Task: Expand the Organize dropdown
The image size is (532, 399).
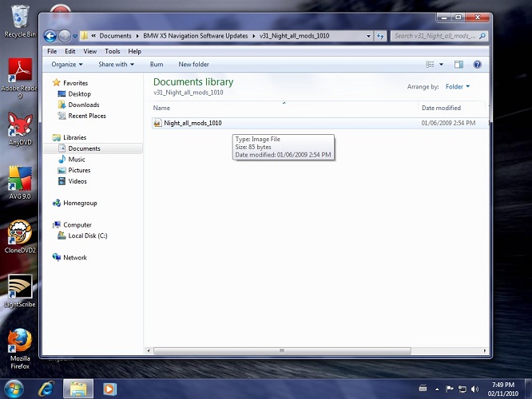Action: click(x=67, y=65)
